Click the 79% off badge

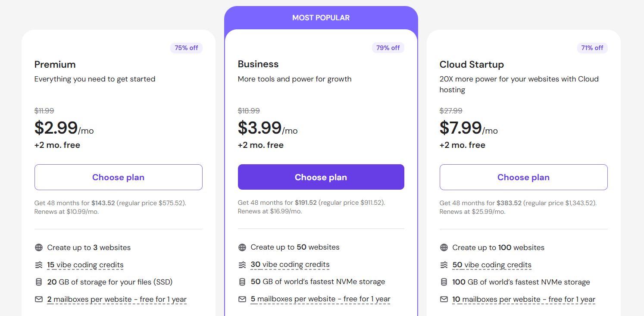point(388,48)
